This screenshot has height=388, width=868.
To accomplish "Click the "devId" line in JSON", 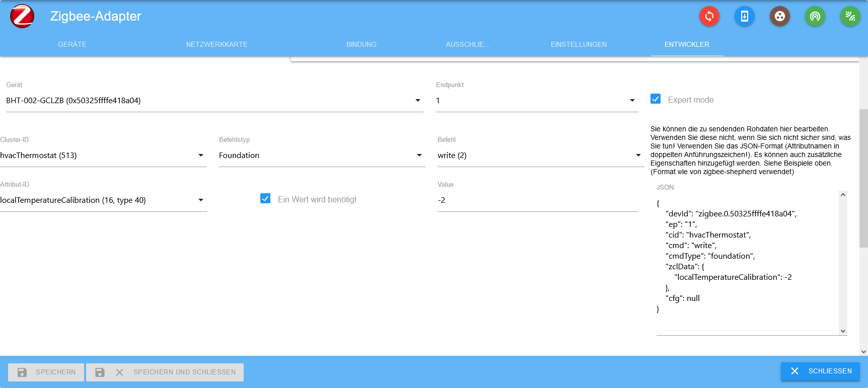I will point(731,214).
